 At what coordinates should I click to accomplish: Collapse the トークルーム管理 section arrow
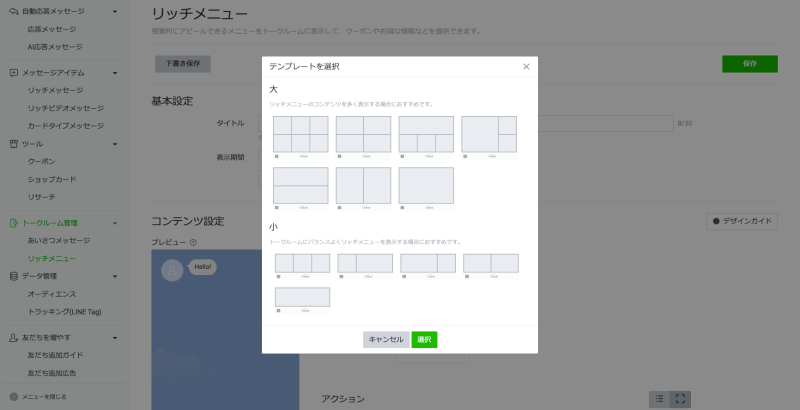point(115,223)
